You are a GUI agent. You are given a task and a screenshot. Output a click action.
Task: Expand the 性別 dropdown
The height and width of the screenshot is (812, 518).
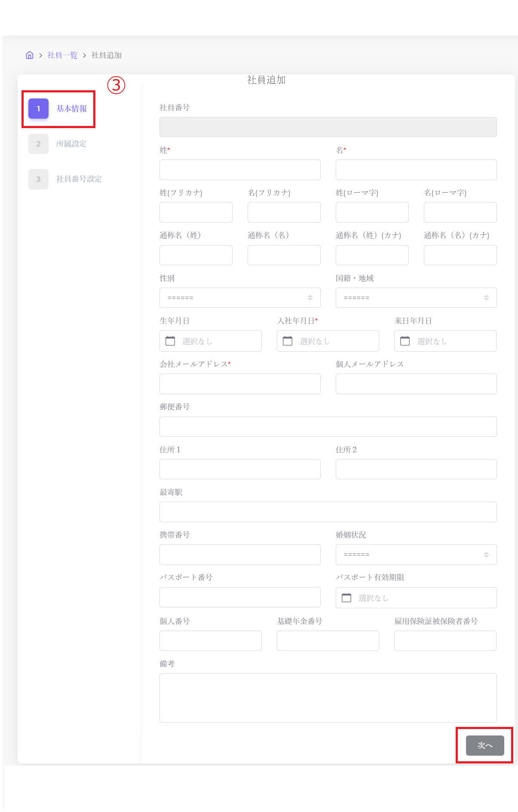tap(240, 297)
